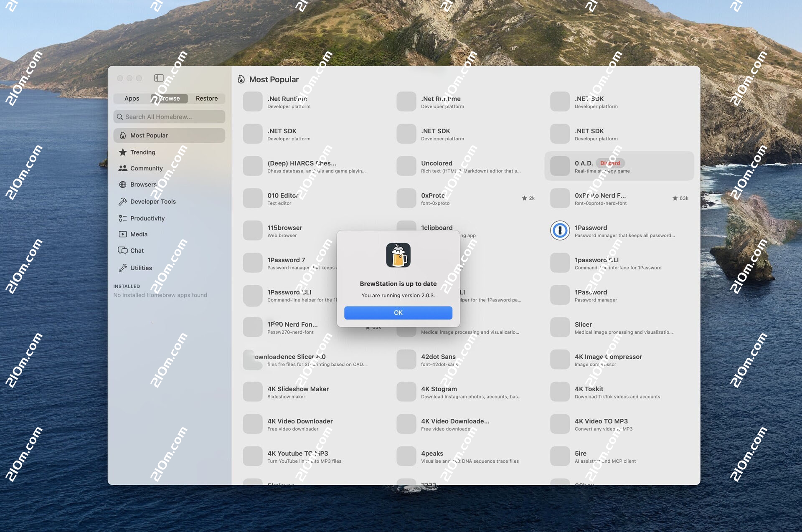The height and width of the screenshot is (532, 802).
Task: Click the 4K Tokkit placeholder icon
Action: coord(560,392)
